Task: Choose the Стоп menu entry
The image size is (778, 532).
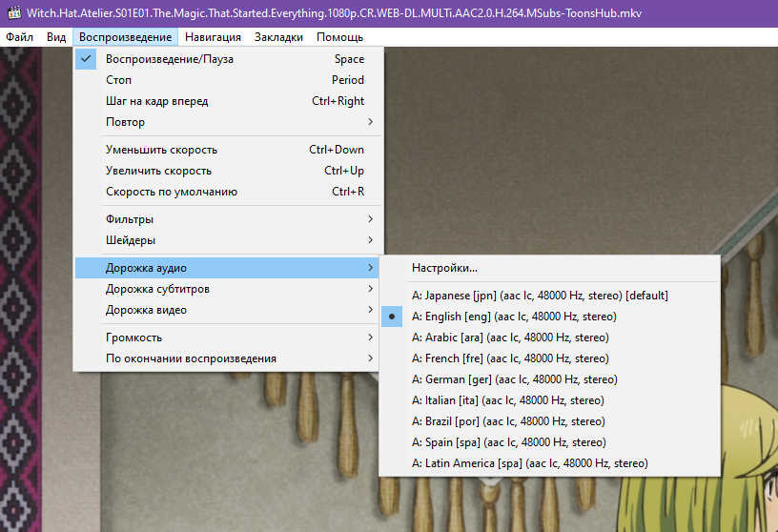Action: [228, 80]
